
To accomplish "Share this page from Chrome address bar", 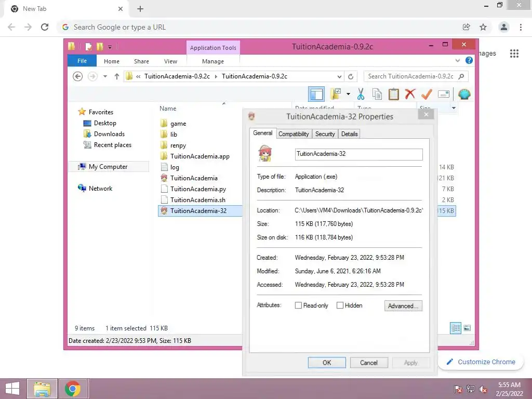I will (467, 27).
